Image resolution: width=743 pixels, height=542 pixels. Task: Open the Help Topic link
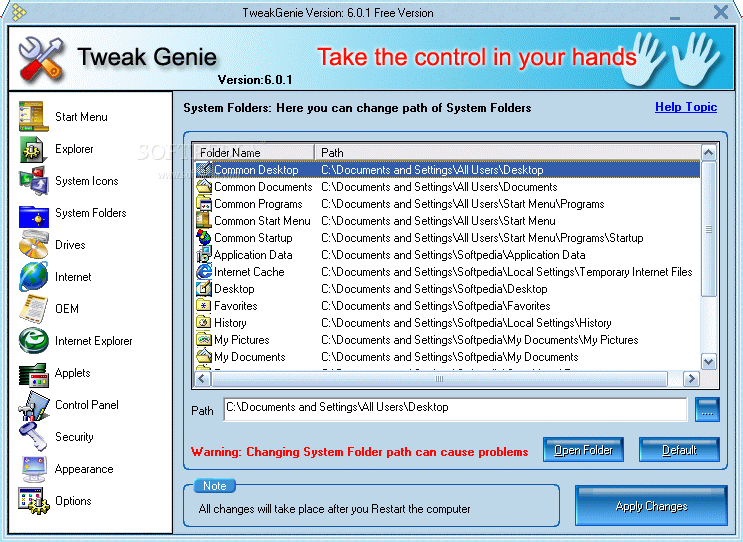click(x=686, y=107)
